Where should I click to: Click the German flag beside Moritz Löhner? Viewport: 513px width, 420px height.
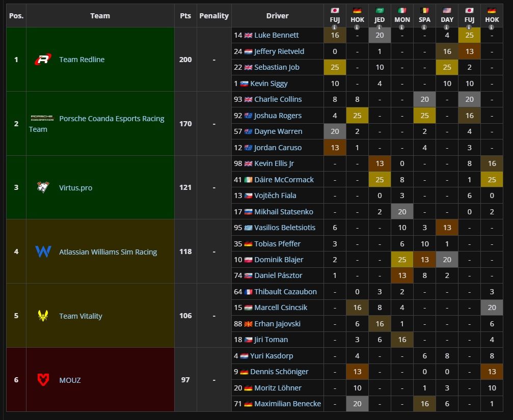click(x=248, y=387)
